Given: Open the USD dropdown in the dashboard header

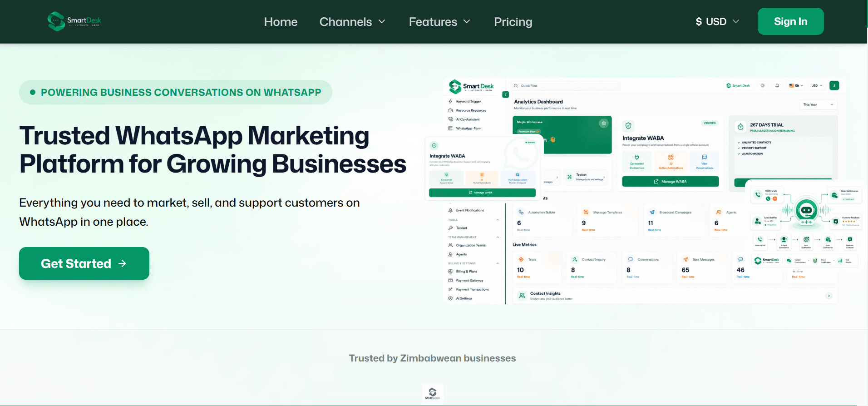Looking at the screenshot, I should click(x=817, y=85).
